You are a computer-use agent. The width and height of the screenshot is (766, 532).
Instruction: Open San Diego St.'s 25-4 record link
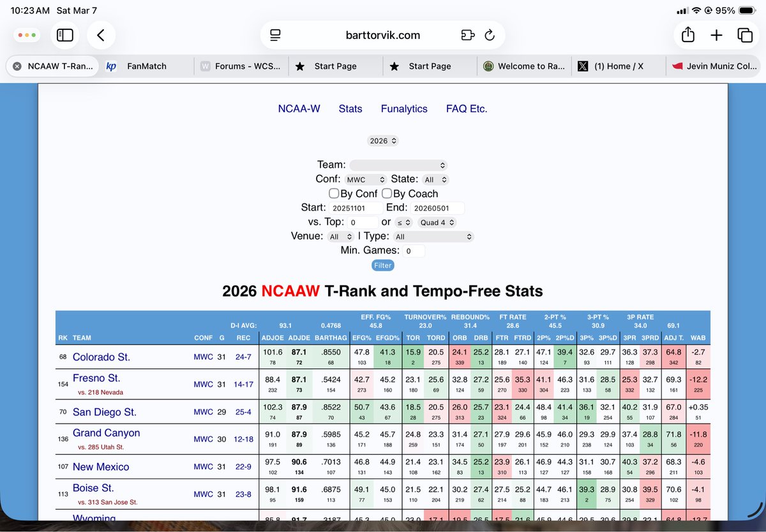click(243, 412)
